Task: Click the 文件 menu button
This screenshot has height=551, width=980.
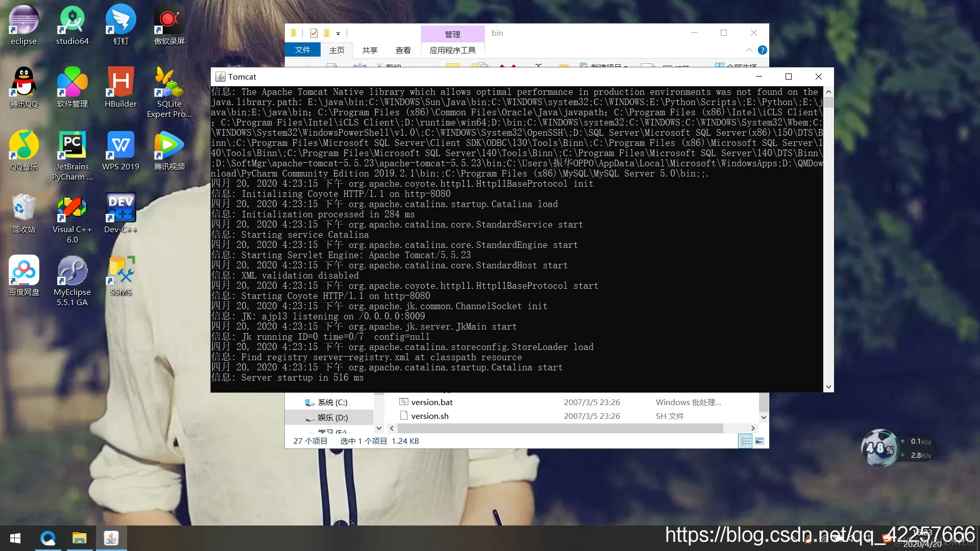Action: tap(302, 49)
